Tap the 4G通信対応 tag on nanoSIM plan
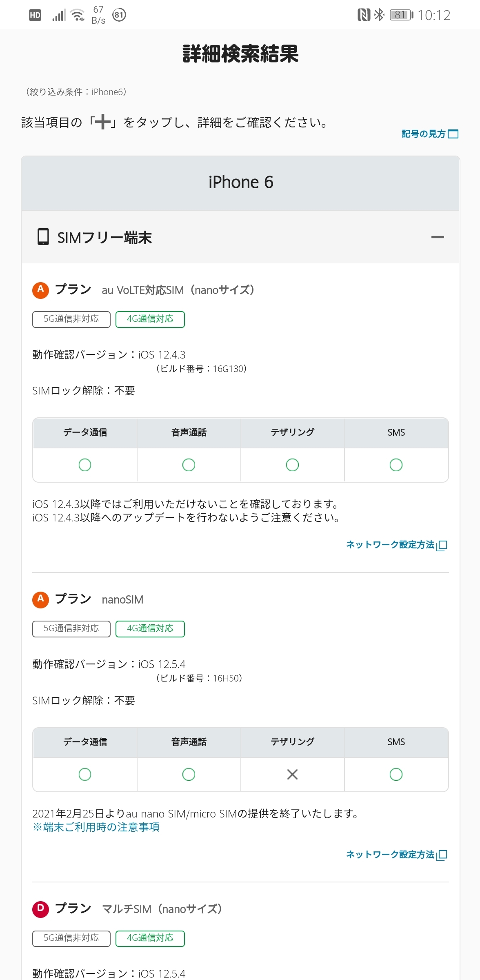The width and height of the screenshot is (480, 980). pyautogui.click(x=150, y=629)
